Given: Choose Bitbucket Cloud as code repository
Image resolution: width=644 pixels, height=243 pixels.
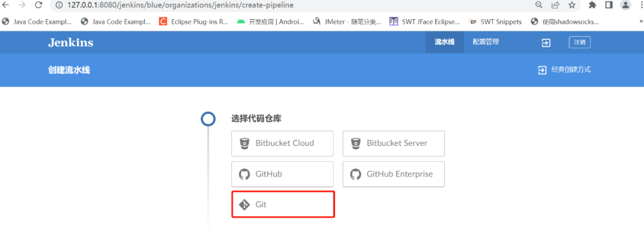Looking at the screenshot, I should tap(283, 144).
